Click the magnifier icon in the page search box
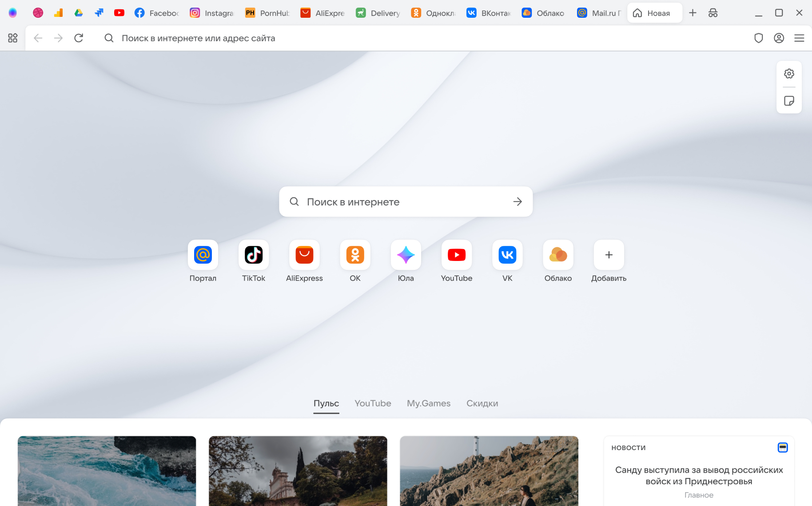 coord(294,202)
